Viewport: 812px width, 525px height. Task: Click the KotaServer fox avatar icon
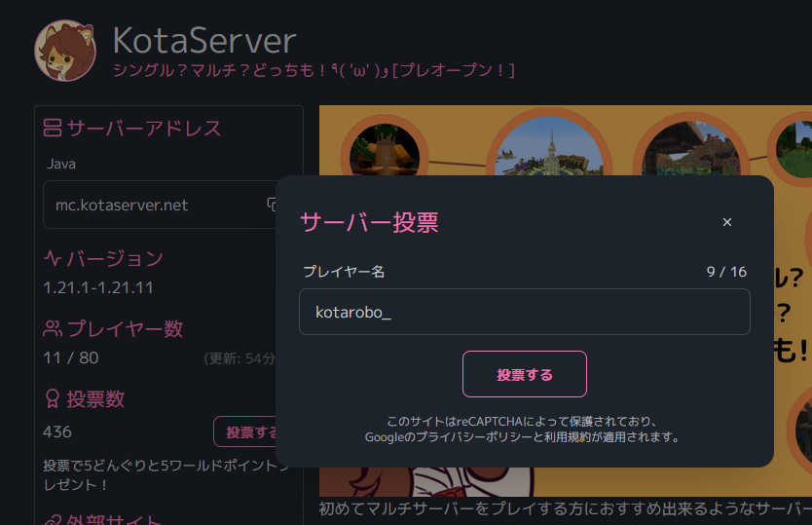coord(65,51)
